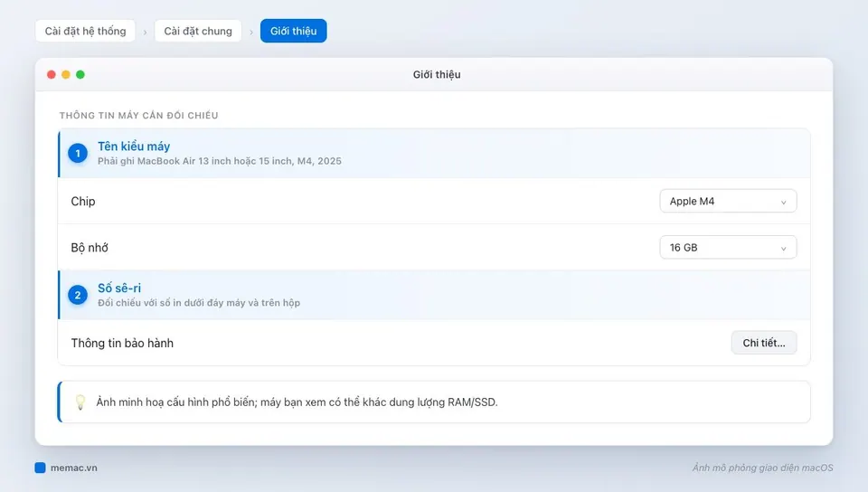Image resolution: width=868 pixels, height=492 pixels.
Task: Click the THÔNG TIN MÁY CẦN ĐỐI CHIẾU header
Action: pos(139,115)
